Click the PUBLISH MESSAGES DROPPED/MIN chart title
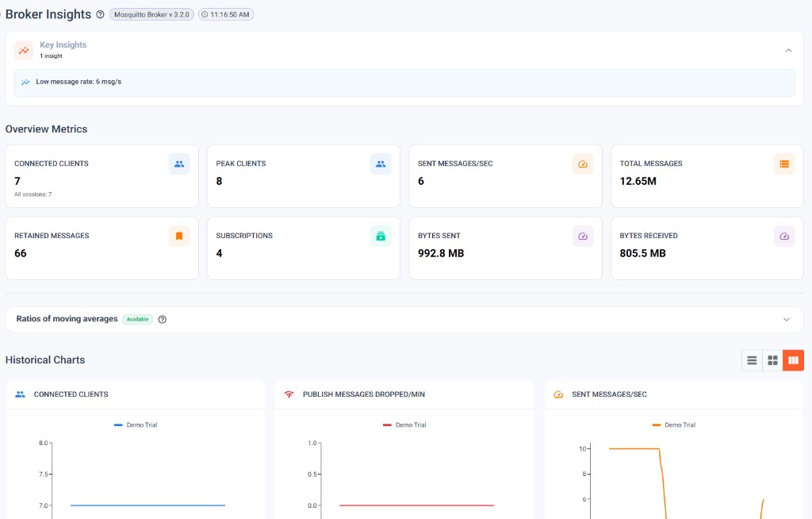Image resolution: width=812 pixels, height=519 pixels. pyautogui.click(x=363, y=394)
